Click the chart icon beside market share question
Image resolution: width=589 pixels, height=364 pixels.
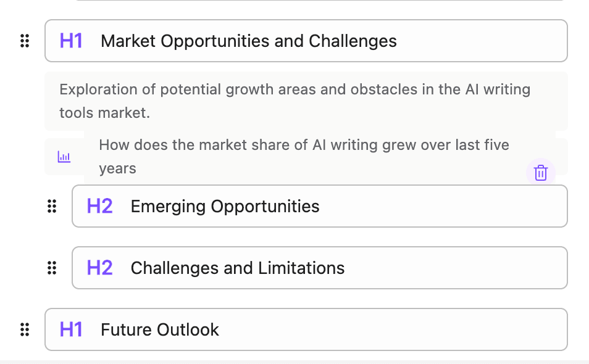64,157
